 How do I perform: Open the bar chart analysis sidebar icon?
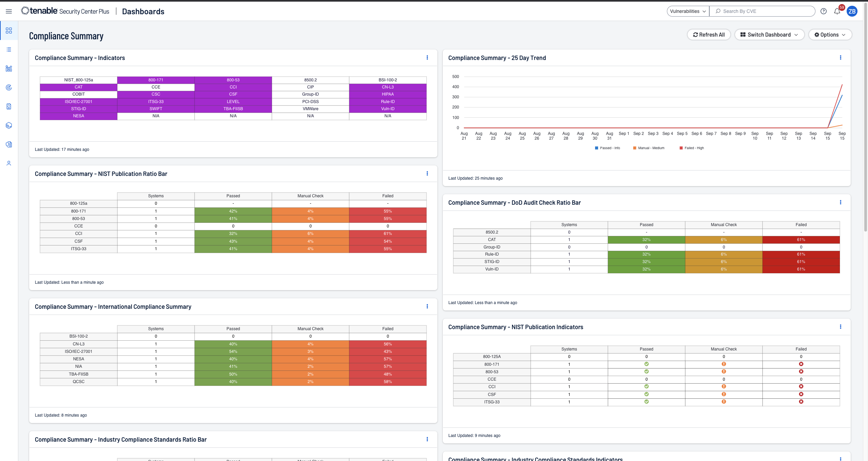(x=9, y=68)
